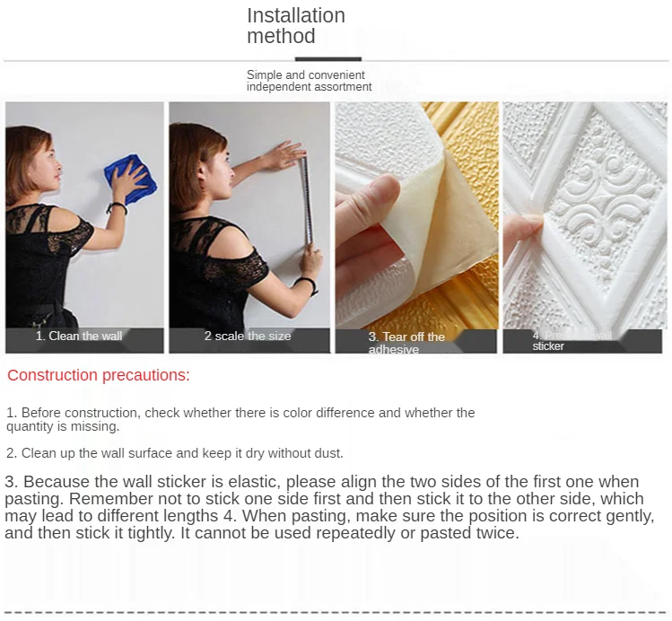Select the 'Tear off the adhesive' image

pos(416,227)
